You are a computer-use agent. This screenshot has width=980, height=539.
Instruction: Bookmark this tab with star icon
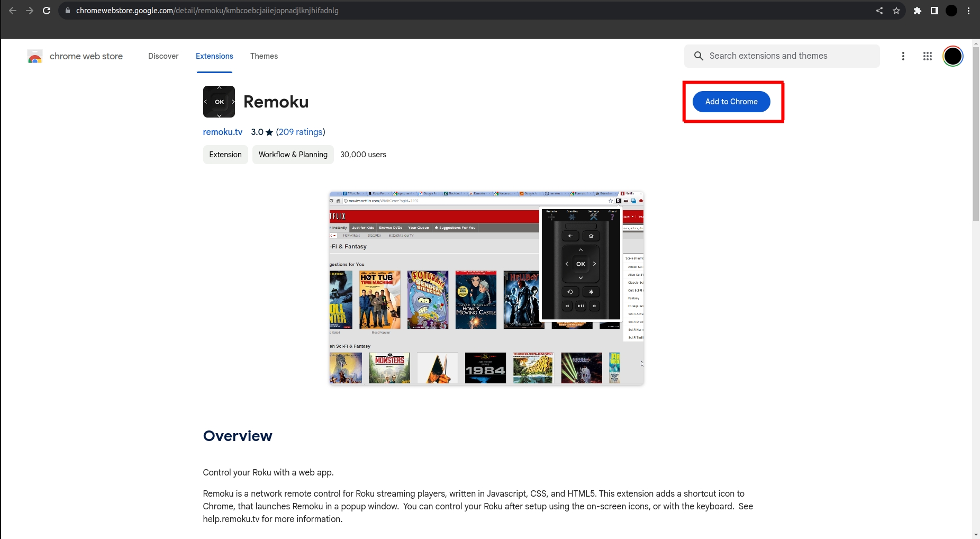point(896,11)
